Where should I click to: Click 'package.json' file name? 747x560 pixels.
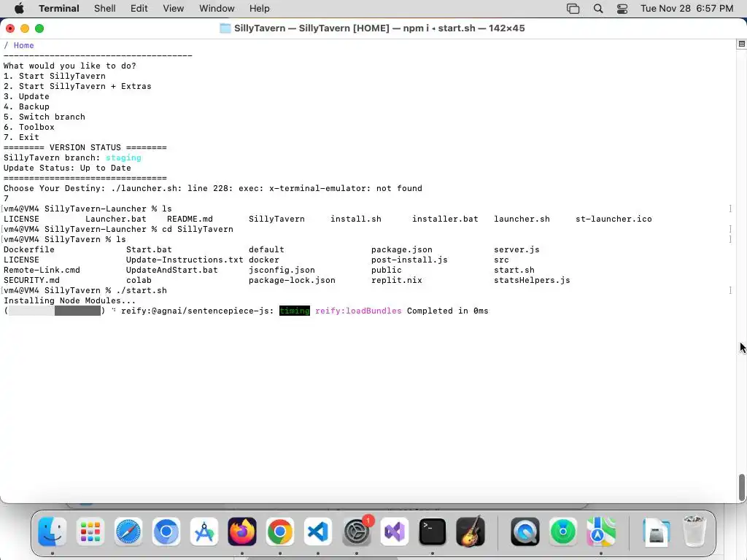click(x=402, y=249)
